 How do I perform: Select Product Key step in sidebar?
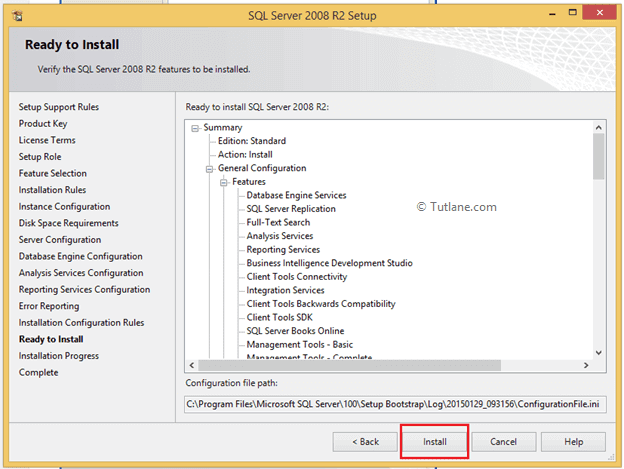(x=43, y=124)
